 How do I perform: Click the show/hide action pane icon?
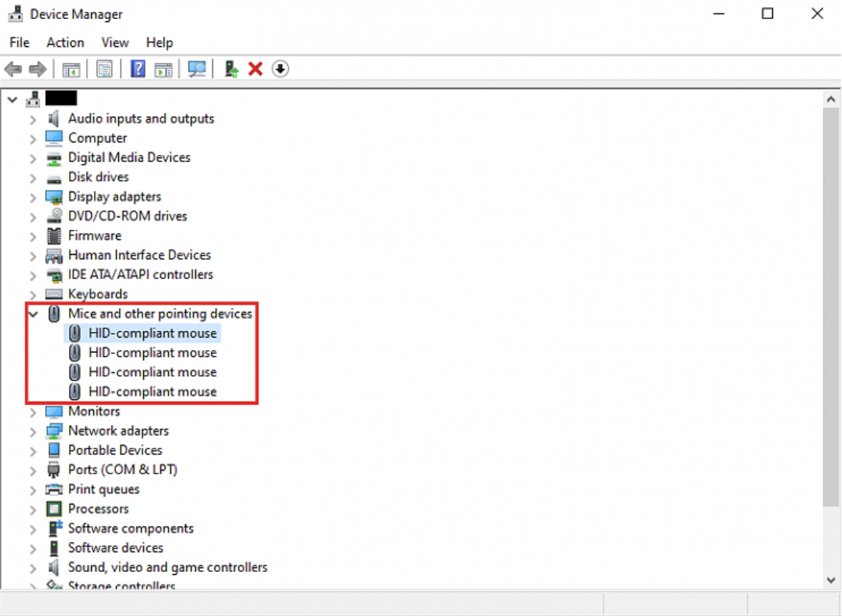point(163,69)
